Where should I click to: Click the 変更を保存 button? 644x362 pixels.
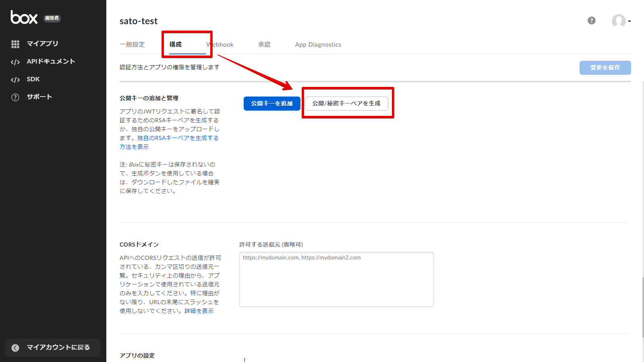tap(605, 68)
